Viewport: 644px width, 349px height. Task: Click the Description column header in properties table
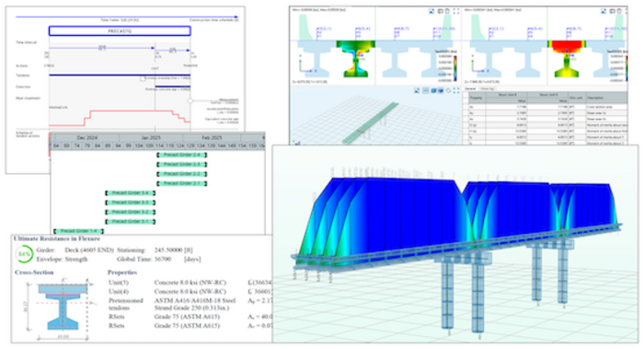click(606, 98)
